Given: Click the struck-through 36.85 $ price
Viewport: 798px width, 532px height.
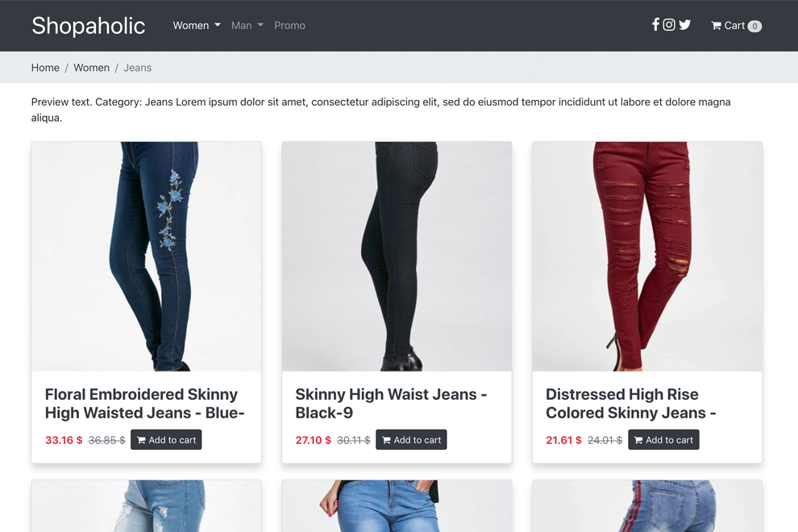Looking at the screenshot, I should [107, 440].
